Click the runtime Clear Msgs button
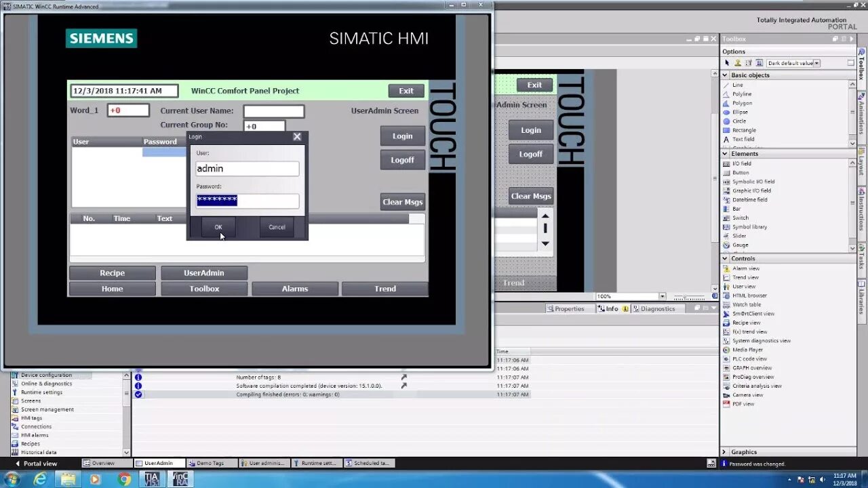Image resolution: width=868 pixels, height=488 pixels. [402, 202]
